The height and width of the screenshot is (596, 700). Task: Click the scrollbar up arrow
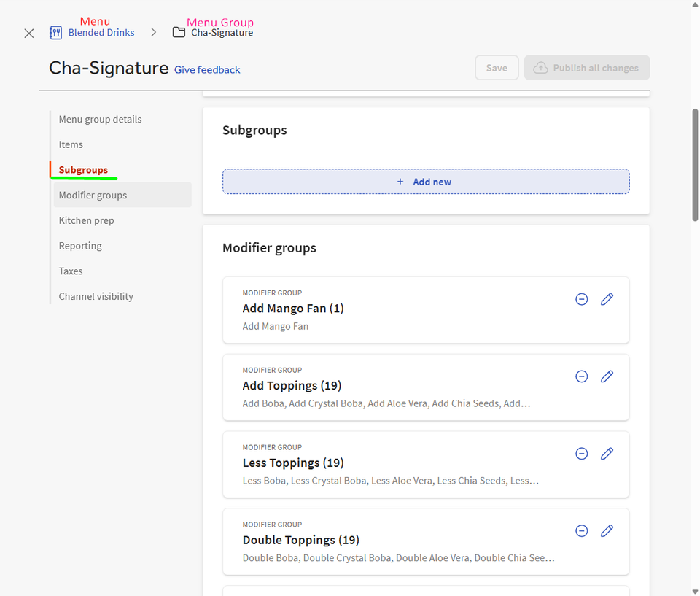click(695, 4)
